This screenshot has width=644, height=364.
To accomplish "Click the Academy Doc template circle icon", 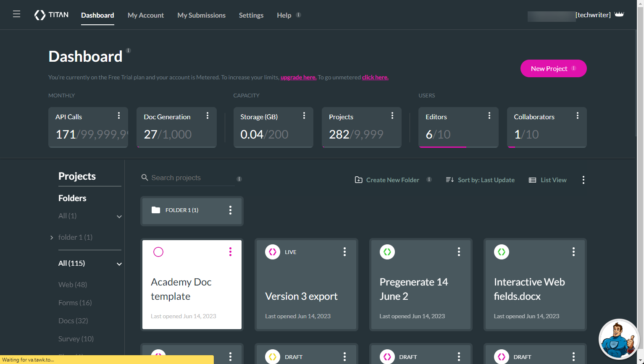I will click(158, 252).
